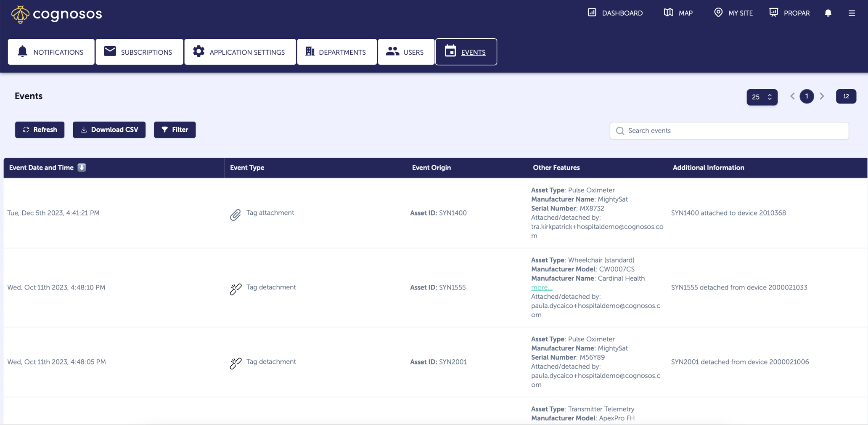Click the Tag detachment icon for SYN1555

point(236,289)
